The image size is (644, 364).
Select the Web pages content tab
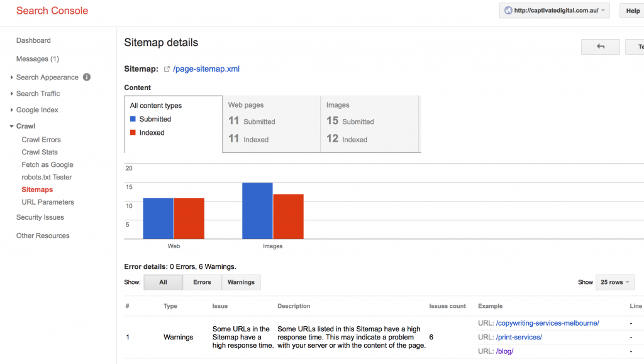tap(272, 124)
